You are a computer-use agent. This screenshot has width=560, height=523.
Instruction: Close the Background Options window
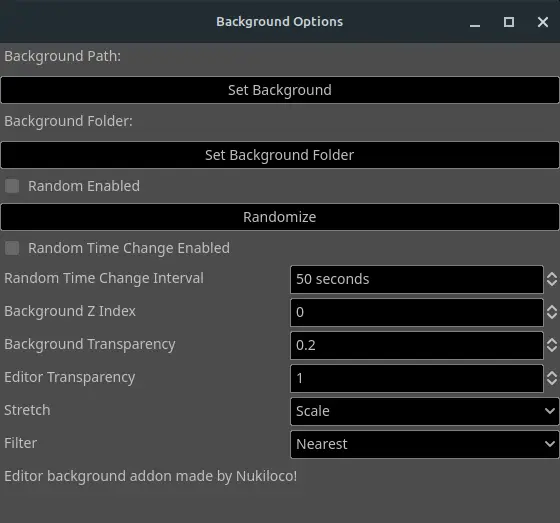(x=543, y=22)
